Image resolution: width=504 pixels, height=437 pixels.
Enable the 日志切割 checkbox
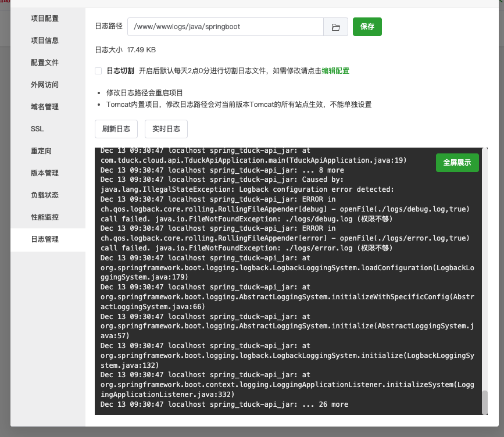click(x=98, y=71)
